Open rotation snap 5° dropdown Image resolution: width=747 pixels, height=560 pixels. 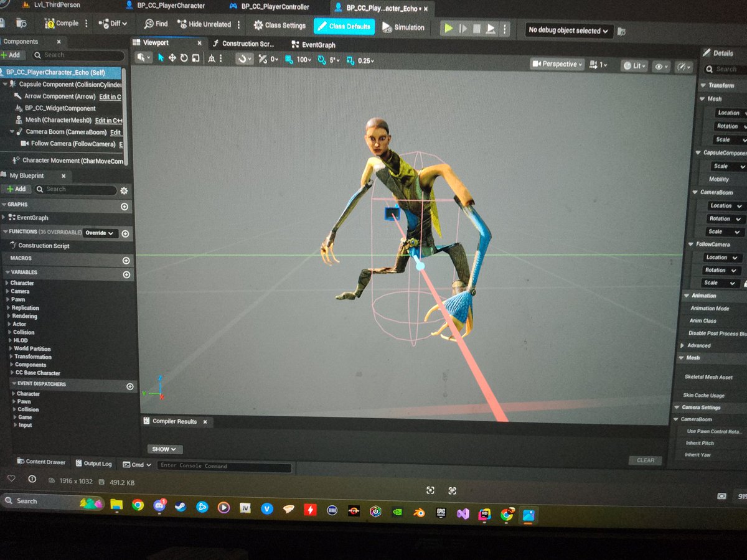(335, 60)
